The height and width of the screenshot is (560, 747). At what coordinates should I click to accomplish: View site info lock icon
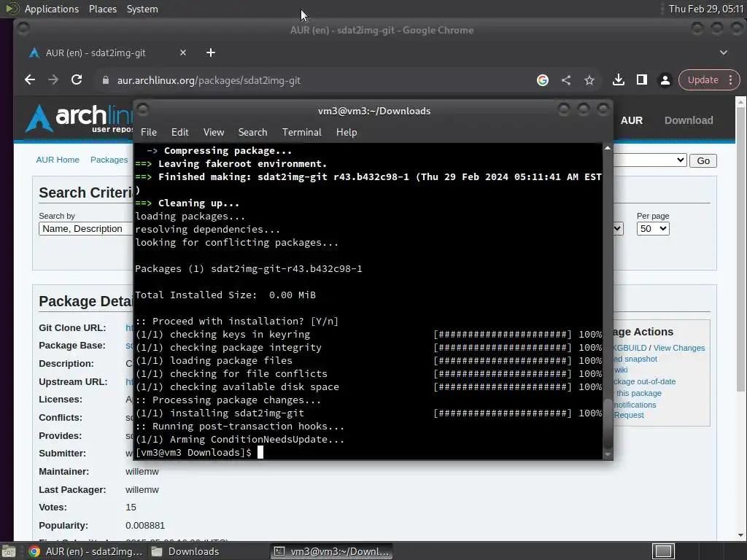105,80
